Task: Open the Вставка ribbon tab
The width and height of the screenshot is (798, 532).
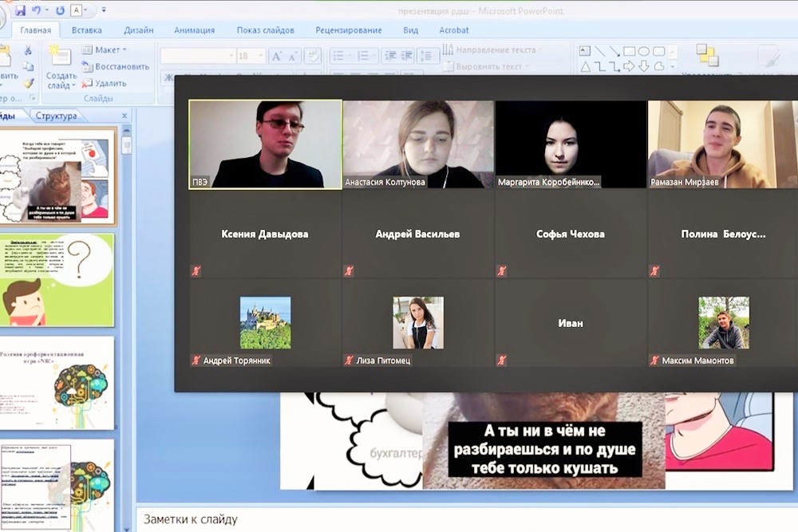Action: click(x=86, y=30)
